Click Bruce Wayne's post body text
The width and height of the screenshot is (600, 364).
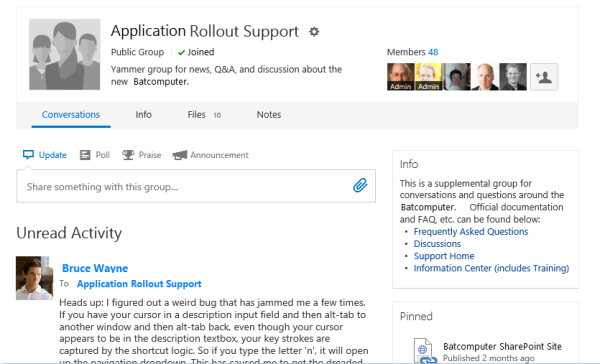pos(214,330)
